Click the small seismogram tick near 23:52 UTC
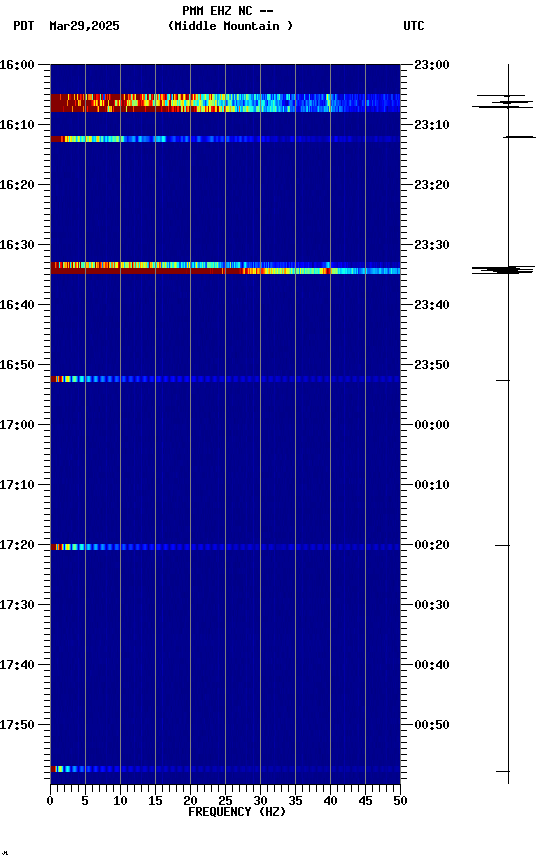 [503, 380]
